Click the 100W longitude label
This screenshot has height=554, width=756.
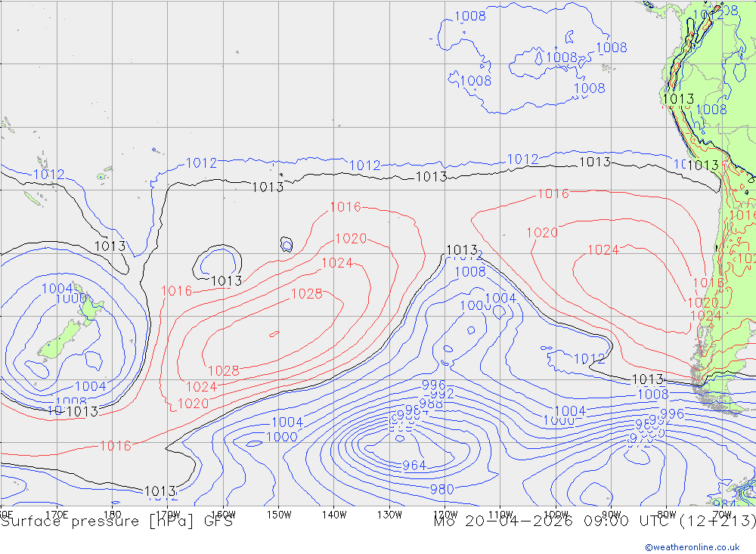(556, 515)
